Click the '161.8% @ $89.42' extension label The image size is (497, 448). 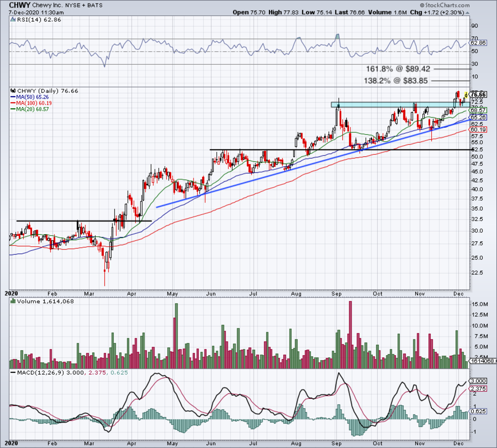398,69
